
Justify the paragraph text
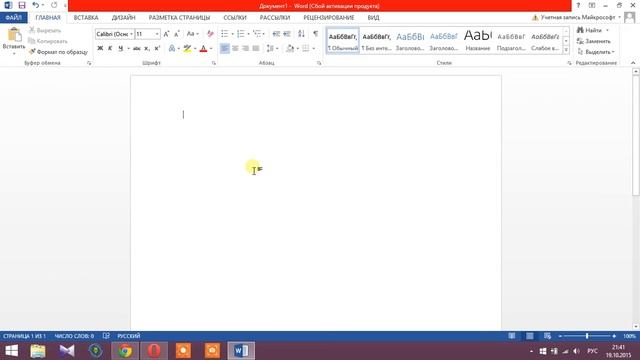click(x=256, y=49)
